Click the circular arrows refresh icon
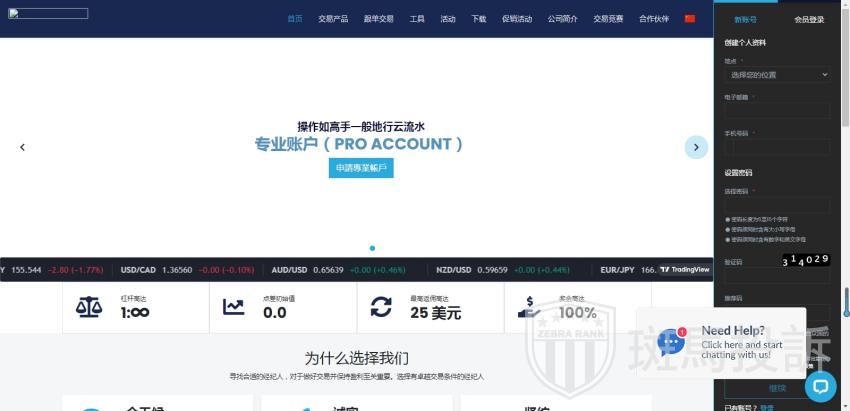The width and height of the screenshot is (850, 411). (381, 306)
